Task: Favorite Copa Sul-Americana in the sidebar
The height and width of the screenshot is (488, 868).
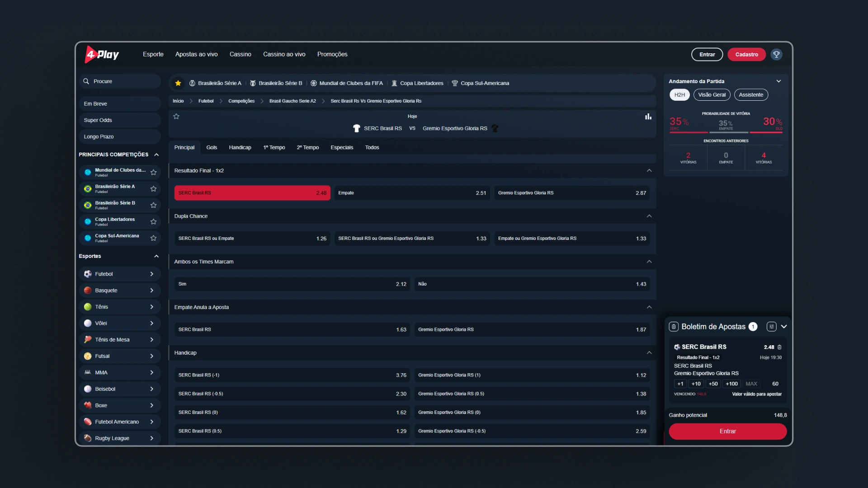Action: pyautogui.click(x=153, y=238)
